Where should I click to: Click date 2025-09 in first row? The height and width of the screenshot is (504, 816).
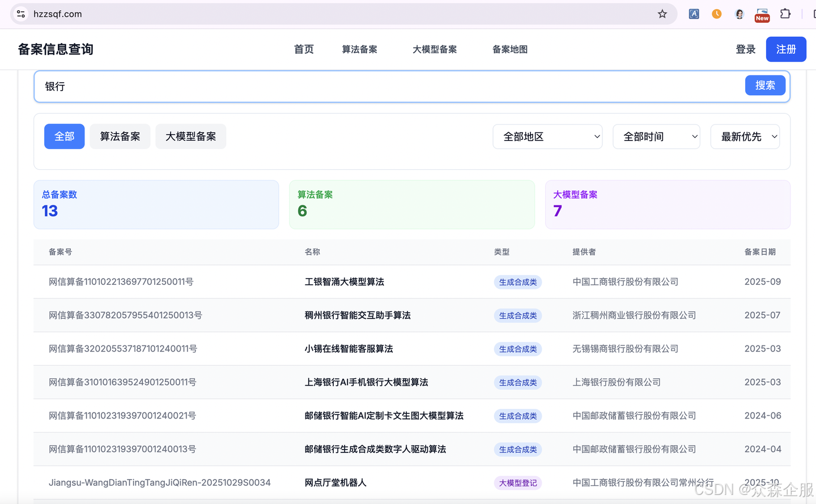pos(763,282)
